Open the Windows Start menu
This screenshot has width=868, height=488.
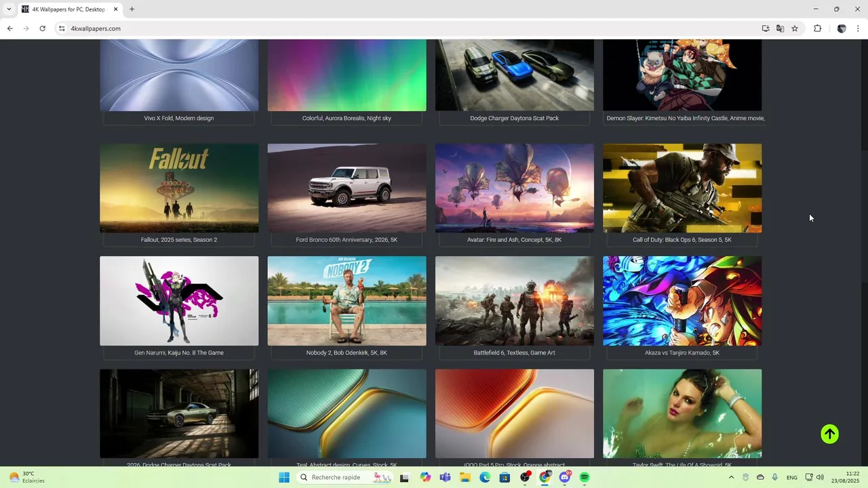pyautogui.click(x=284, y=477)
